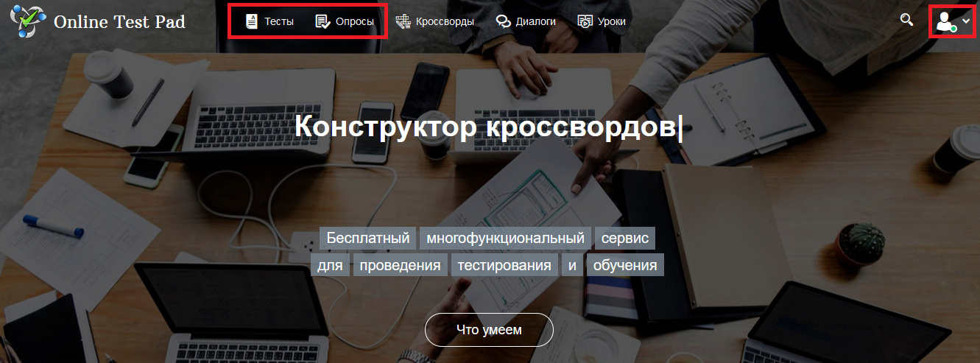Click the Тесты document icon
The image size is (980, 363).
[252, 21]
